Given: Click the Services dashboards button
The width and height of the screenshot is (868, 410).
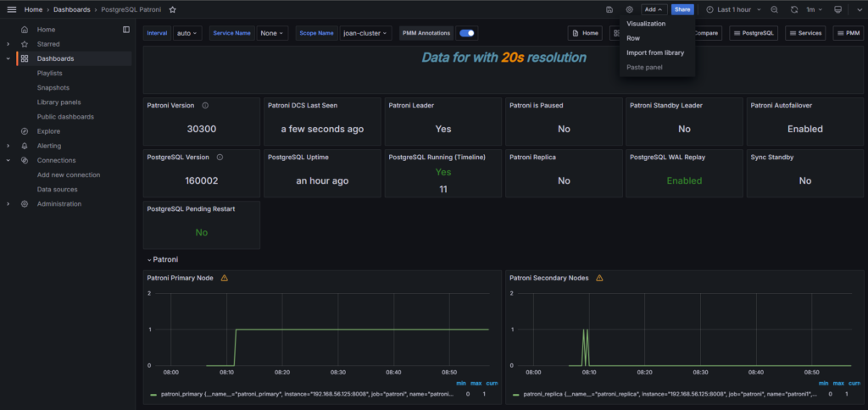Looking at the screenshot, I should click(805, 33).
